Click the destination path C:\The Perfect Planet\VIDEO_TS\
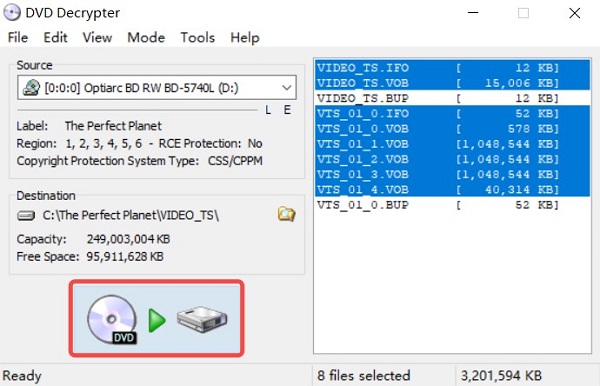The image size is (600, 386). pyautogui.click(x=131, y=215)
